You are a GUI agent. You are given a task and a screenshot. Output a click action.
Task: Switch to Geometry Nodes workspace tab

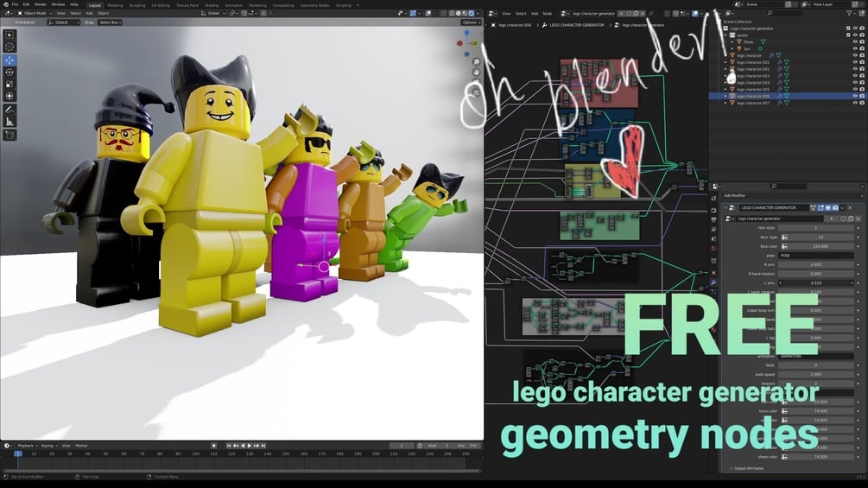(315, 5)
